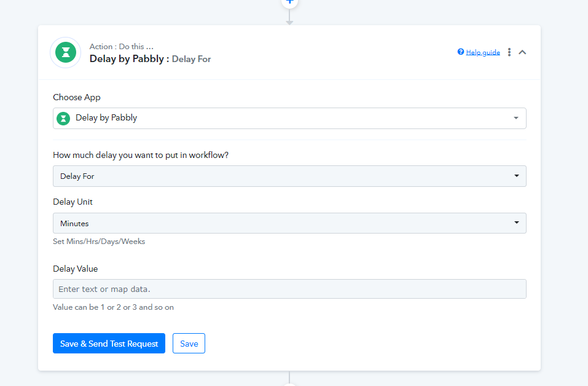The image size is (588, 386).
Task: Click Save & Send Test Request button
Action: point(109,343)
